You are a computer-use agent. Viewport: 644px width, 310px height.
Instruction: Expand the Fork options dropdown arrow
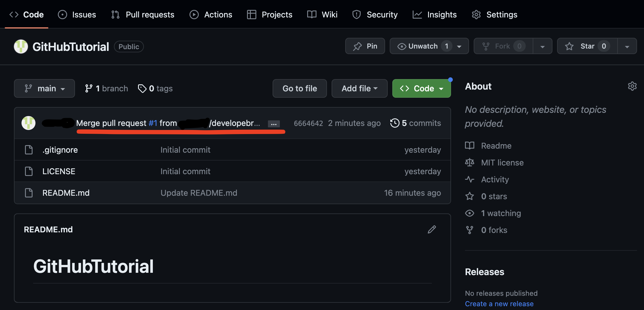pos(542,46)
